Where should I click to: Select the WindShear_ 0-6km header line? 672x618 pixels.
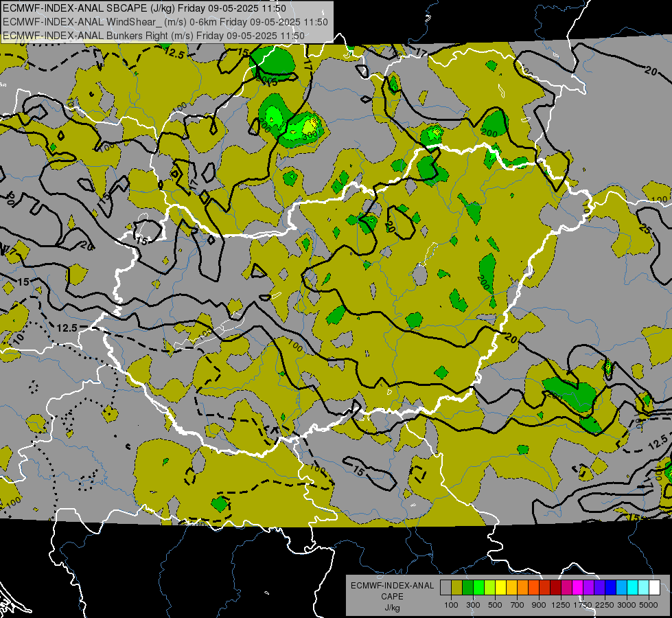165,22
